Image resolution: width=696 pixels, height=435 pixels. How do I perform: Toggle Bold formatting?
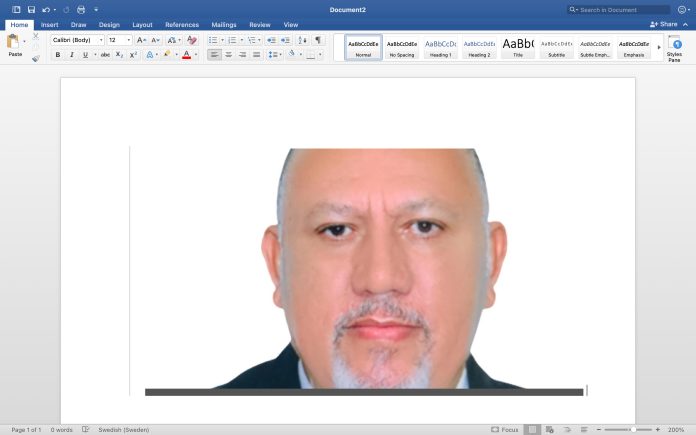[58, 55]
